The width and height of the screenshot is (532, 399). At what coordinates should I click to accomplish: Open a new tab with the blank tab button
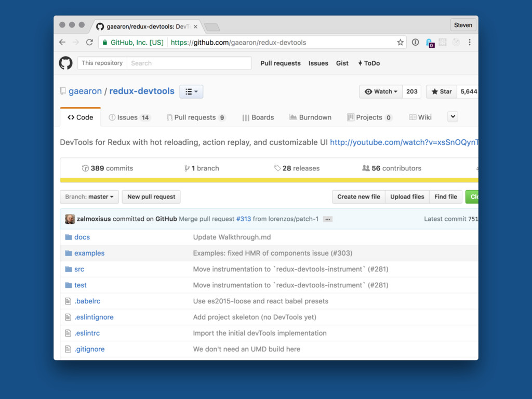212,27
